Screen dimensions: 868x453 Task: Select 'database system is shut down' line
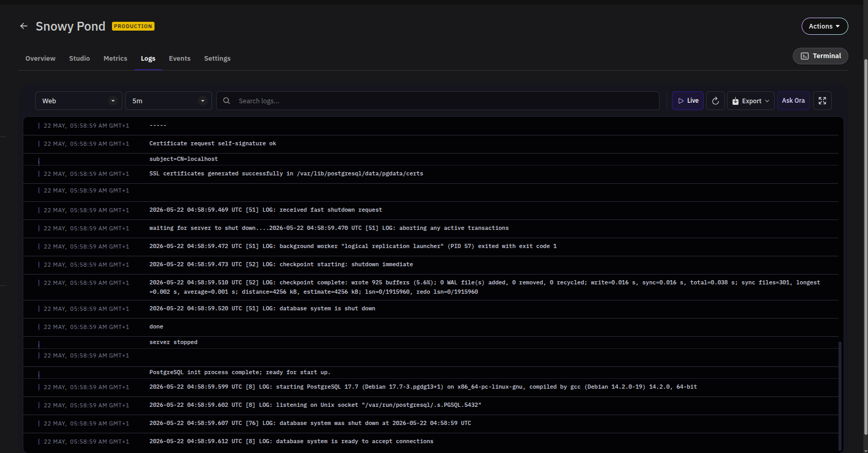[x=431, y=309]
